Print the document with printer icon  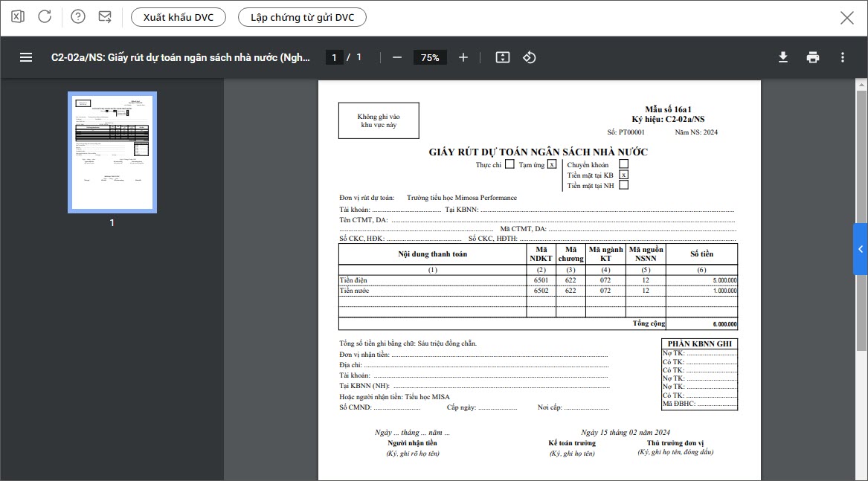813,57
